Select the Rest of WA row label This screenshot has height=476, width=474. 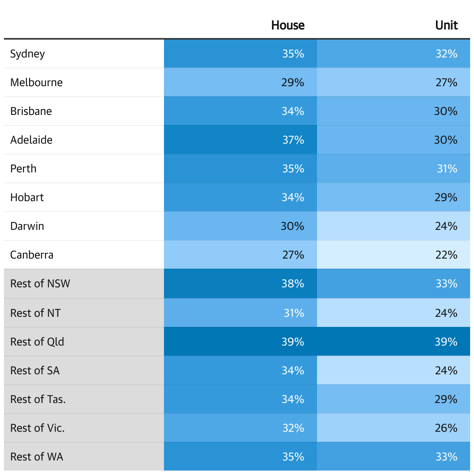click(x=37, y=457)
